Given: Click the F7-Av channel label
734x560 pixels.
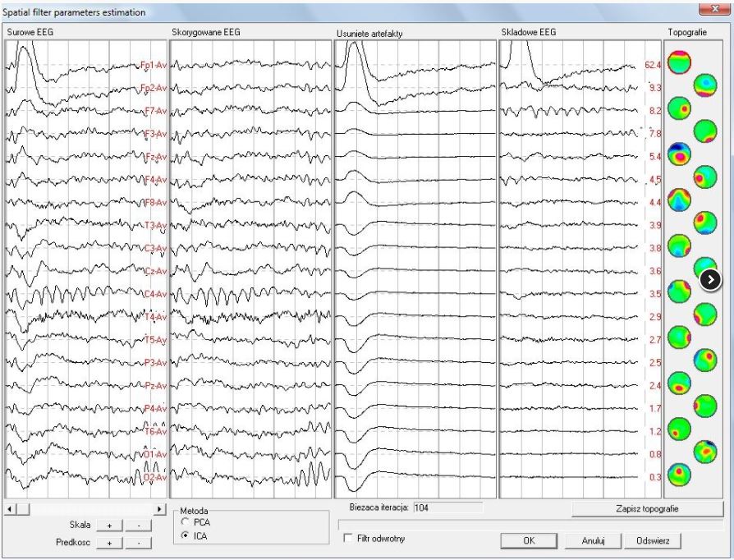Looking at the screenshot, I should [155, 111].
